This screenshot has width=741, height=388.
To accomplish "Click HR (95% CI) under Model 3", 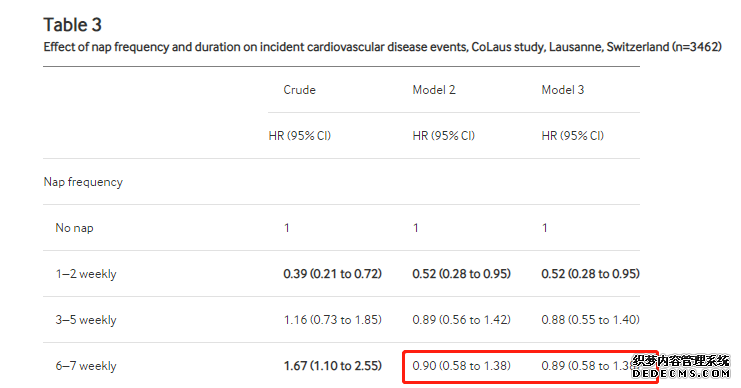I will point(572,136).
